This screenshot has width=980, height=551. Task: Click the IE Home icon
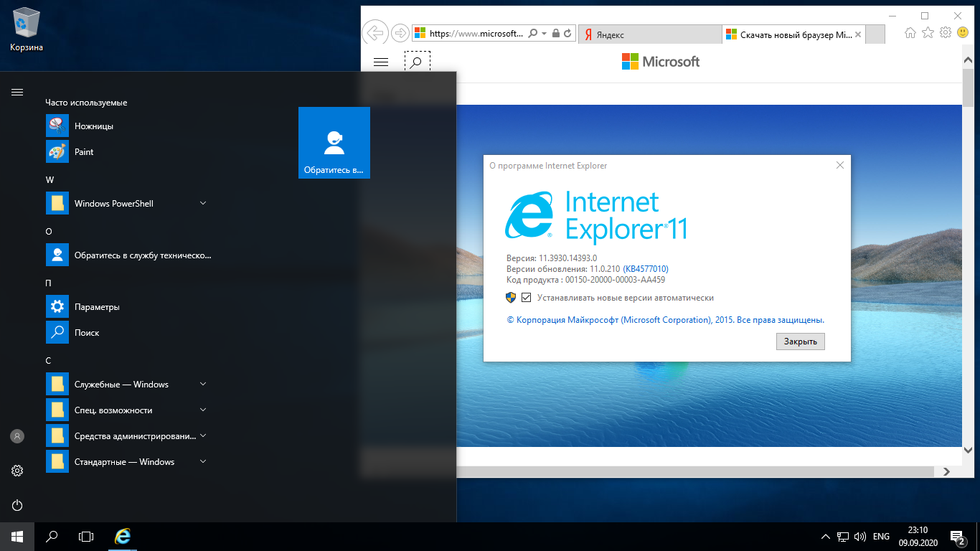(910, 33)
